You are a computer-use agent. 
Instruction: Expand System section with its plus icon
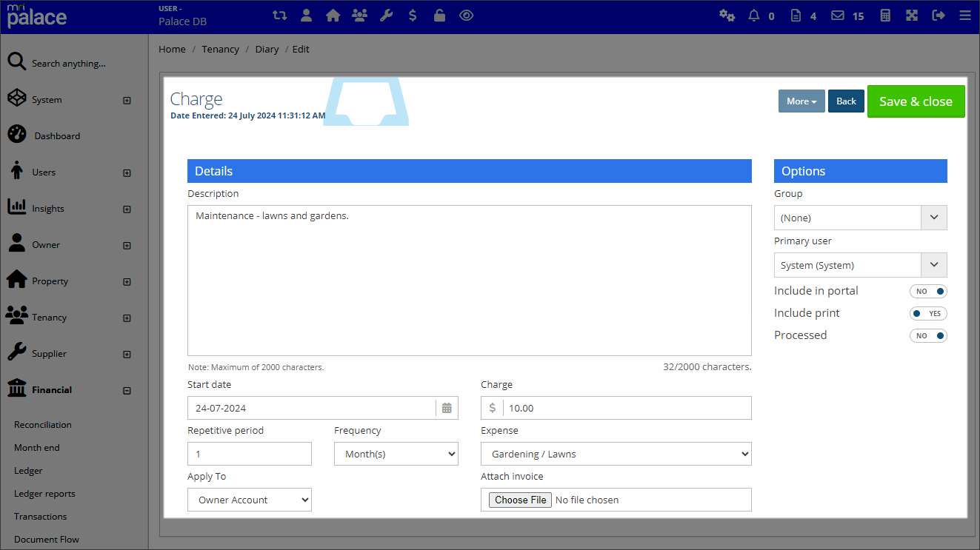click(127, 100)
